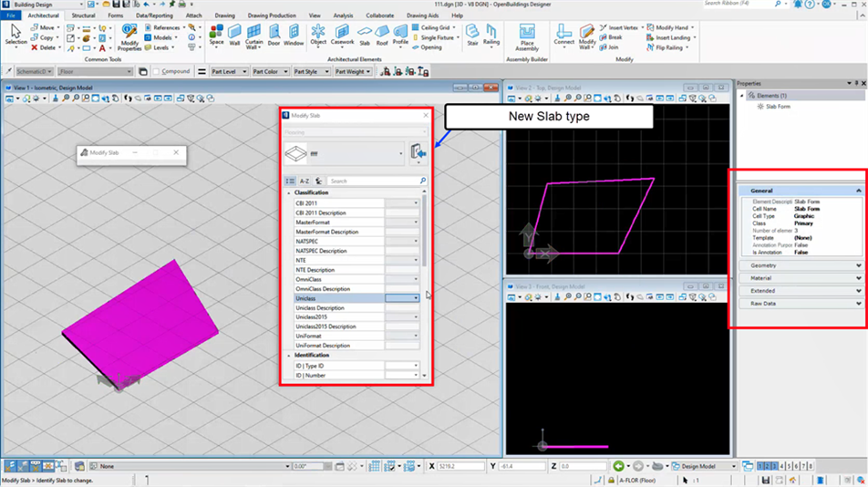Open the Part Weight dropdown
Image resolution: width=868 pixels, height=487 pixels.
pyautogui.click(x=353, y=71)
